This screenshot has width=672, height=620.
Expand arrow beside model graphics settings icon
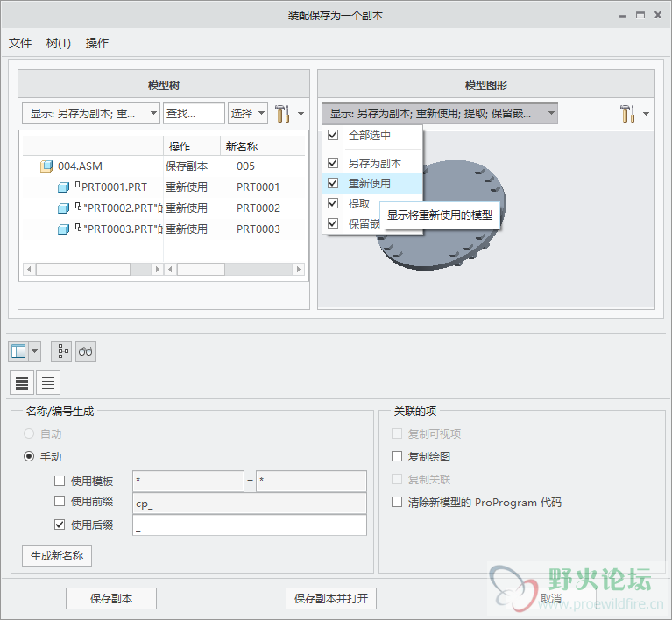click(646, 114)
